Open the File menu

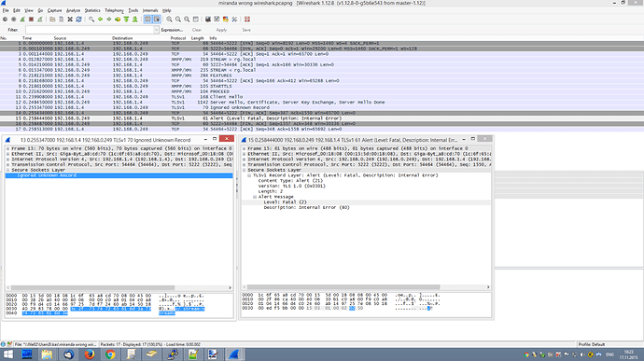point(6,10)
